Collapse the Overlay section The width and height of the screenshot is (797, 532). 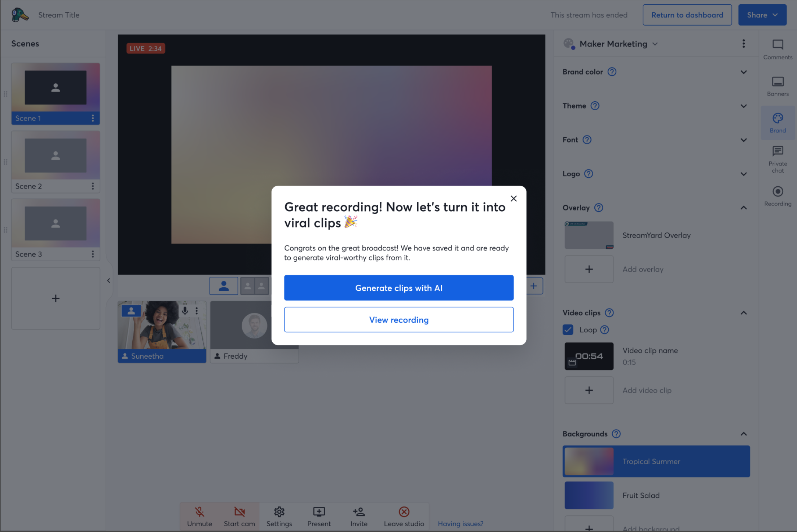click(743, 208)
